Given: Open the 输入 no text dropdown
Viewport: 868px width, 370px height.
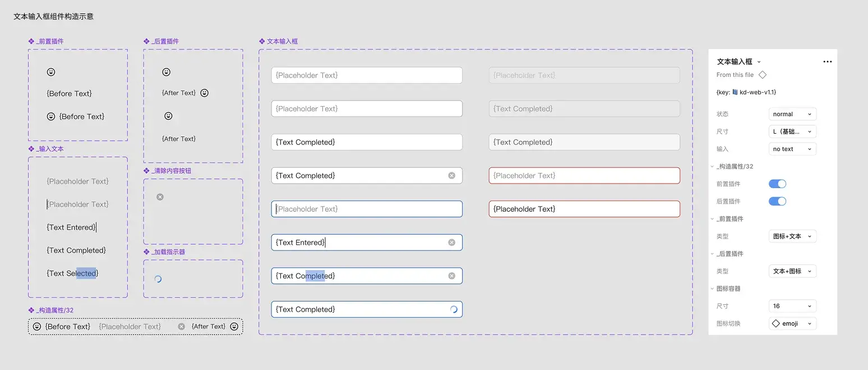Looking at the screenshot, I should pyautogui.click(x=792, y=149).
